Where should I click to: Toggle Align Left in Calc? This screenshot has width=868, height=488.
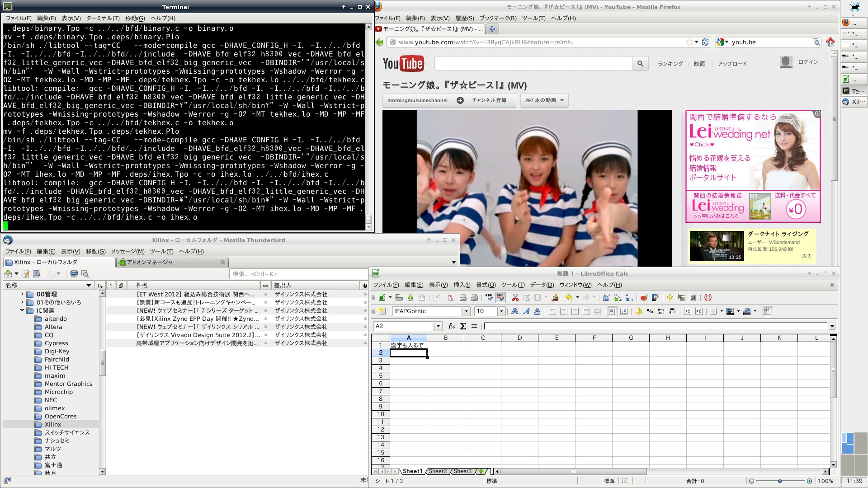(552, 311)
